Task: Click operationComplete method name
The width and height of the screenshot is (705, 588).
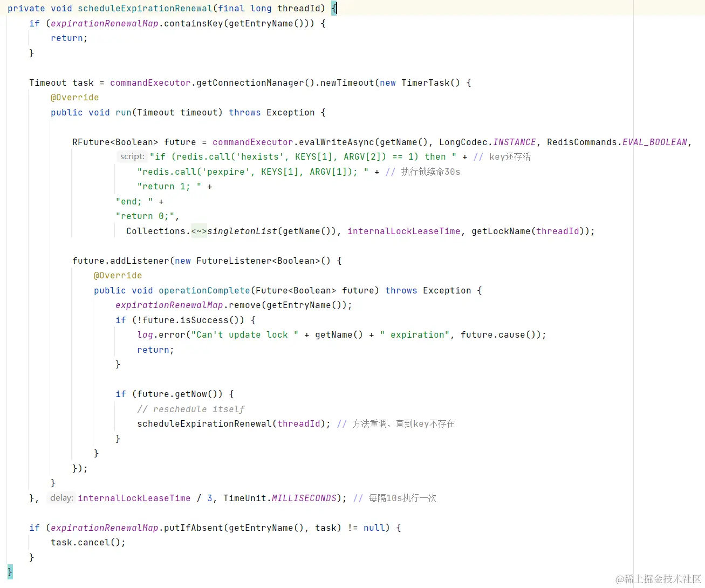Action: coord(204,291)
